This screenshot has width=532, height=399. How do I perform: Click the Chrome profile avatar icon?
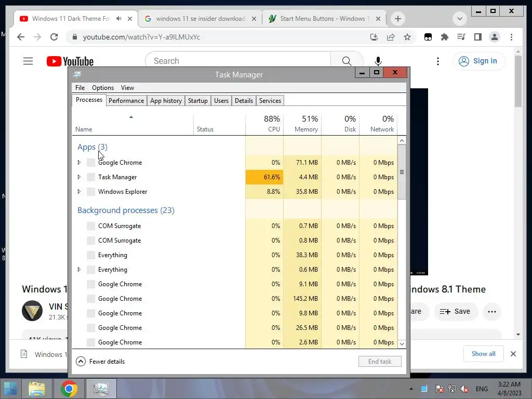495,37
